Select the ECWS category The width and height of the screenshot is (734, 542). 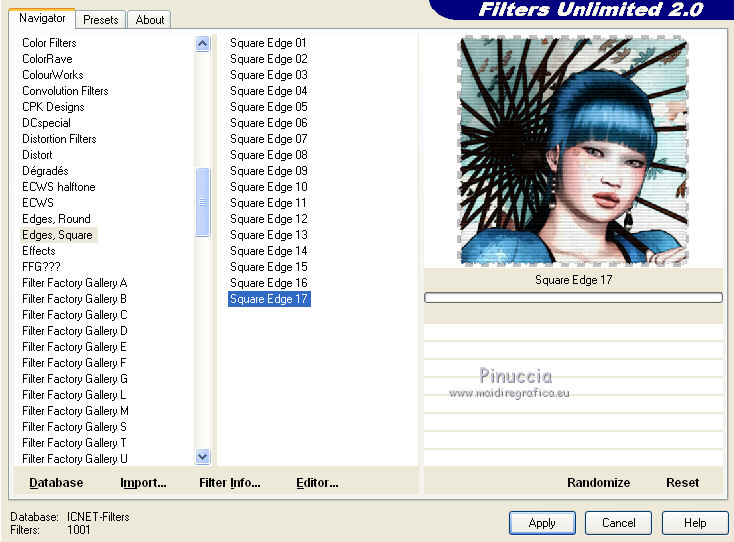(38, 203)
